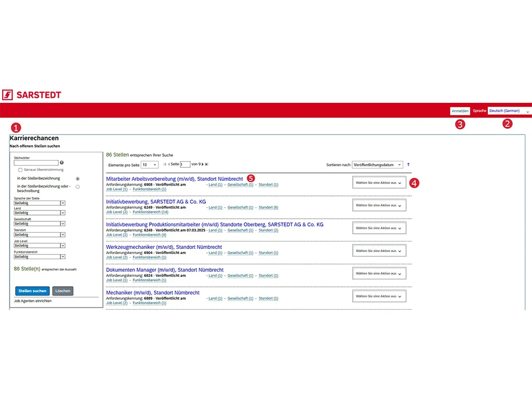This screenshot has height=399, width=532.
Task: Click the Löschen button
Action: pyautogui.click(x=63, y=291)
